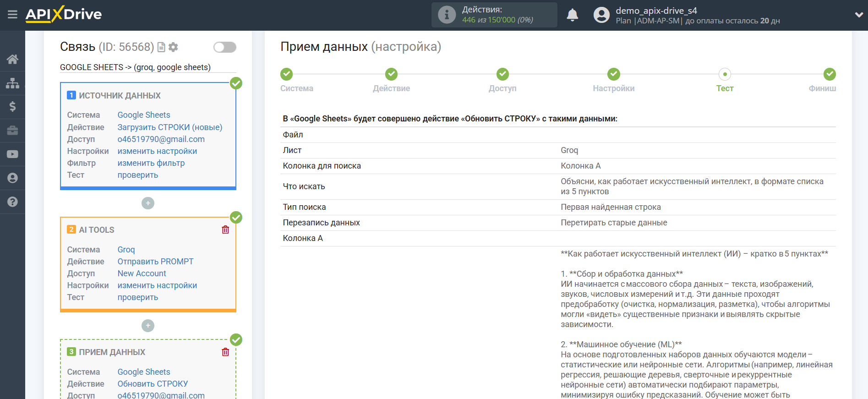This screenshot has height=399, width=868.
Task: Toggle the connection on/off switch
Action: [x=225, y=47]
